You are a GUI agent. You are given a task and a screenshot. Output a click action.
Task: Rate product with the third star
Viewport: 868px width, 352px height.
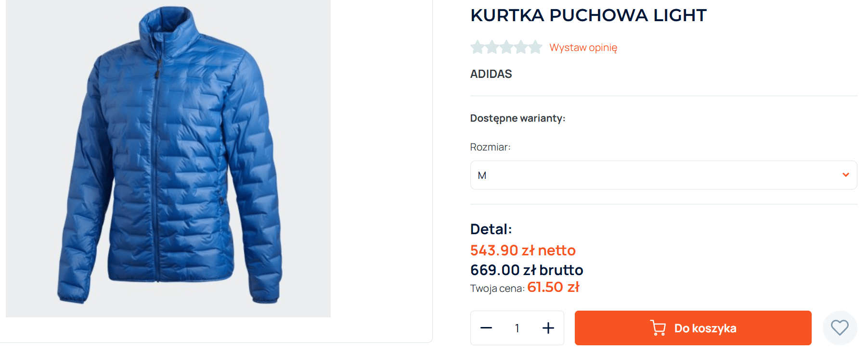click(x=506, y=47)
